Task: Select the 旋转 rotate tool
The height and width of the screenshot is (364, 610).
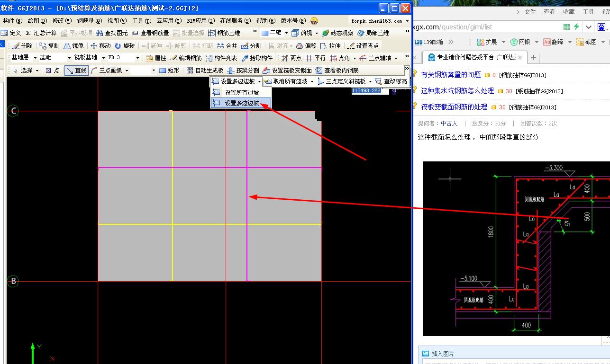Action: coord(125,45)
